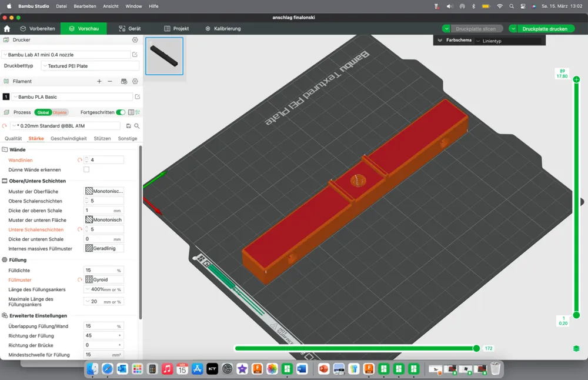Switch to the Vorbereiten tab
588x380 pixels.
point(38,28)
